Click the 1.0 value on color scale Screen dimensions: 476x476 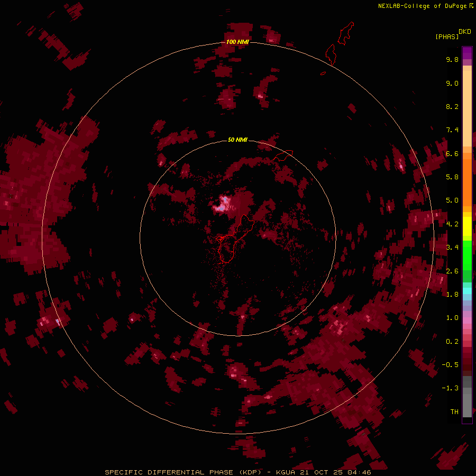[452, 318]
